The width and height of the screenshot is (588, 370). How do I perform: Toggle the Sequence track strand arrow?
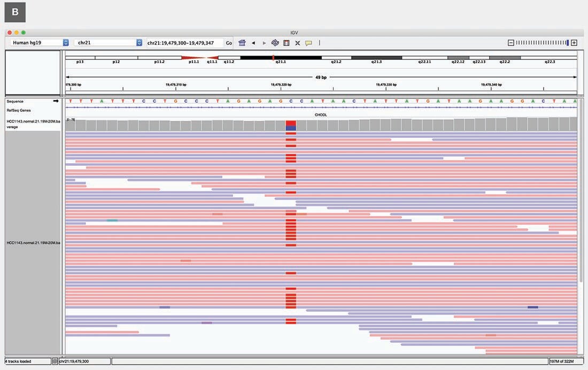coord(56,101)
